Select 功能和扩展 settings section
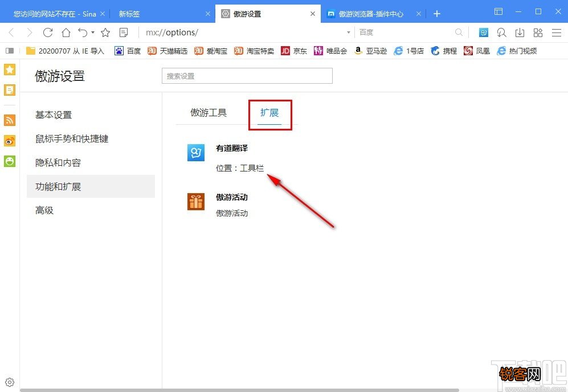568x392 pixels. 91,186
